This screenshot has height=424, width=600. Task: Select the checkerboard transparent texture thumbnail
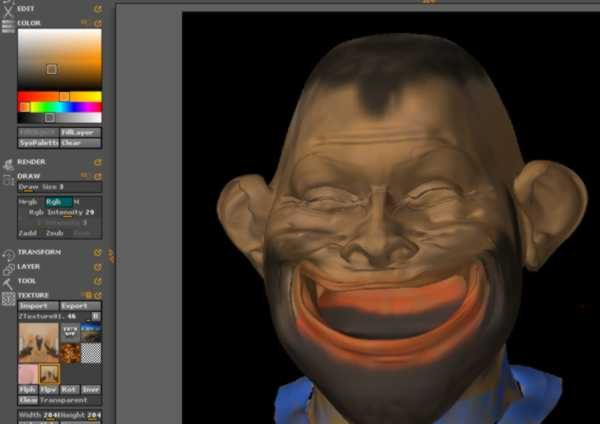coord(91,352)
